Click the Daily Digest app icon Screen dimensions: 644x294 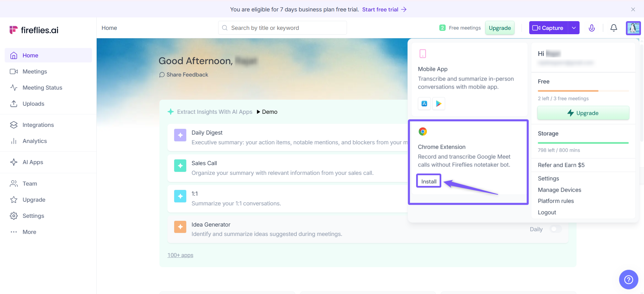click(x=180, y=135)
